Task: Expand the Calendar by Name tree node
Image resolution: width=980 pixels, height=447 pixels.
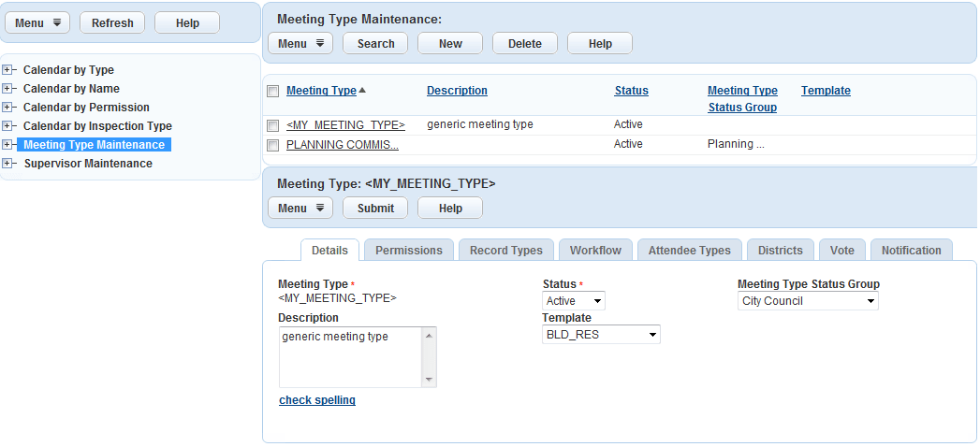Action: click(x=7, y=89)
